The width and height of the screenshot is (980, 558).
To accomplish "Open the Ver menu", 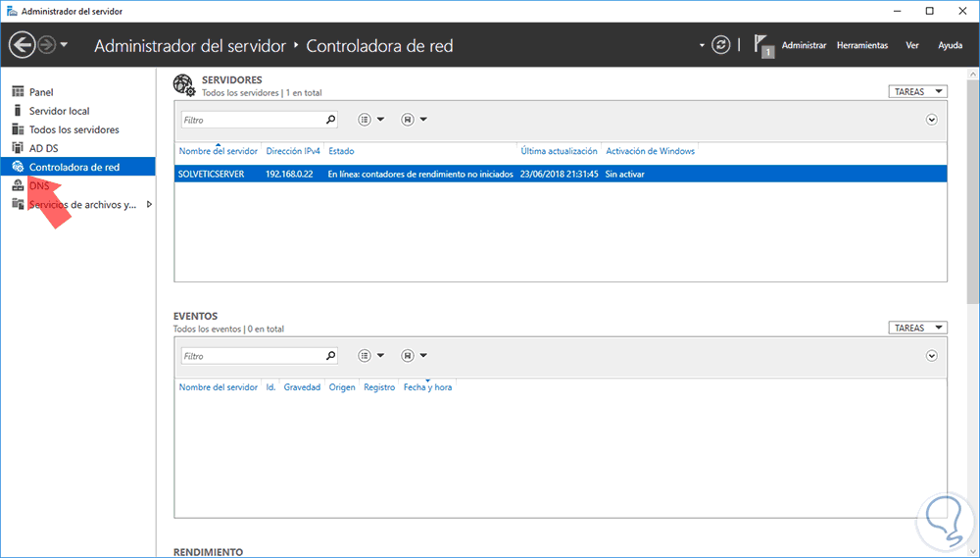I will pos(912,45).
